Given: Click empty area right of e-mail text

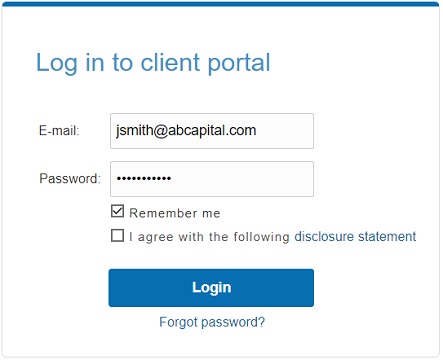Looking at the screenshot, I should click(285, 131).
